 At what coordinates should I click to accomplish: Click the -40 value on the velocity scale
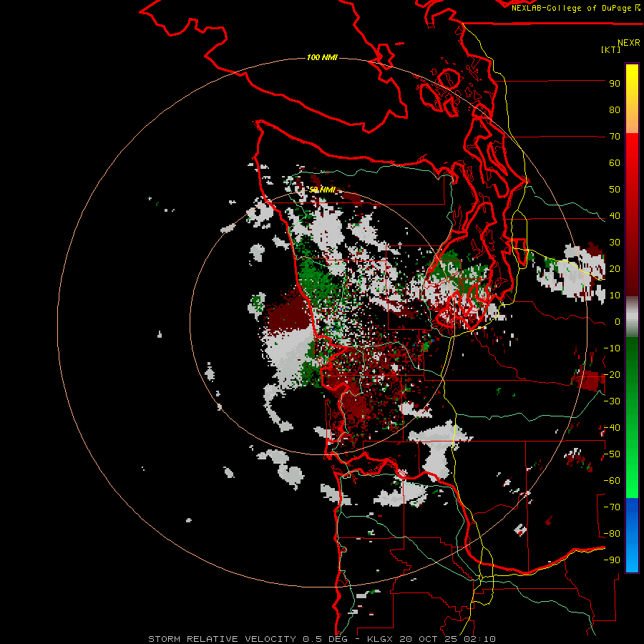pyautogui.click(x=612, y=428)
